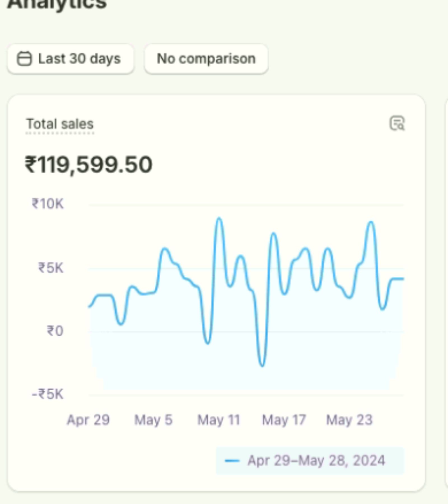Select the Apr 29–May 28, 2024 legend entry
Screen dimensions: 448x504
[316, 461]
